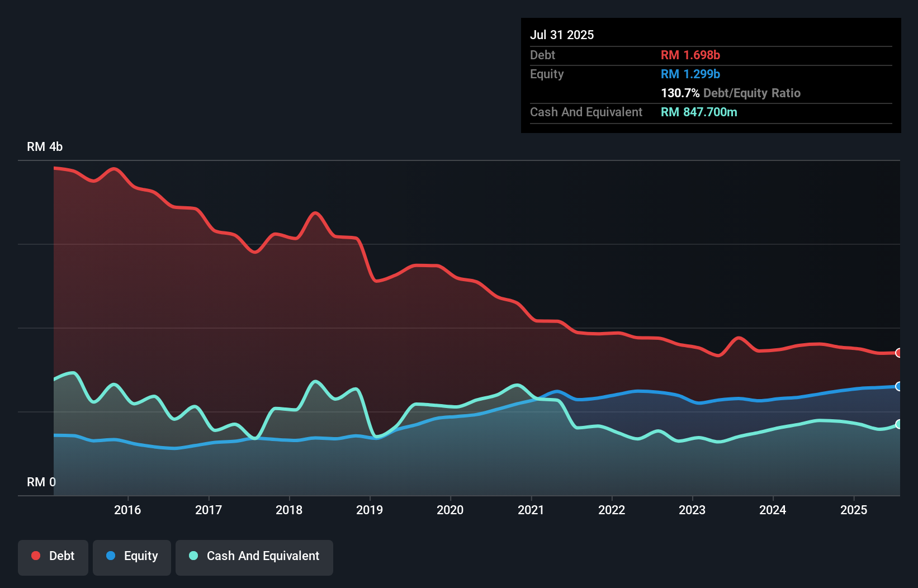Image resolution: width=918 pixels, height=588 pixels.
Task: Select the red Debt endpoint marker on chart
Action: [x=898, y=353]
